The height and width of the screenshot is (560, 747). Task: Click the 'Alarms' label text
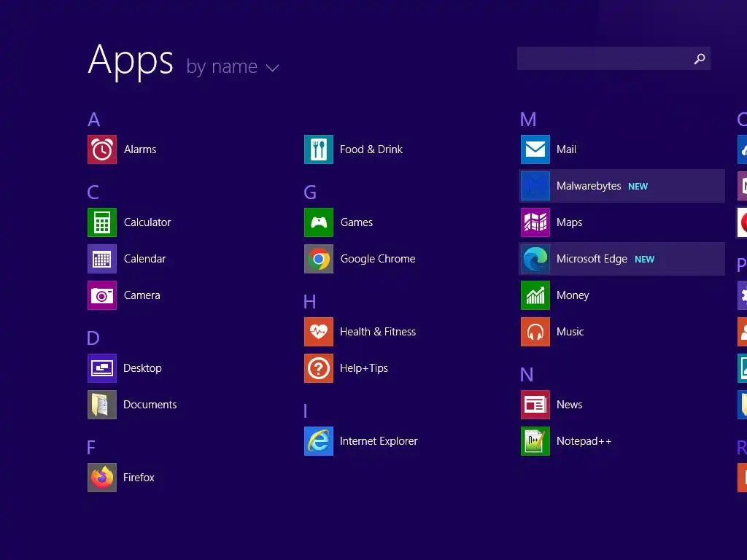140,149
